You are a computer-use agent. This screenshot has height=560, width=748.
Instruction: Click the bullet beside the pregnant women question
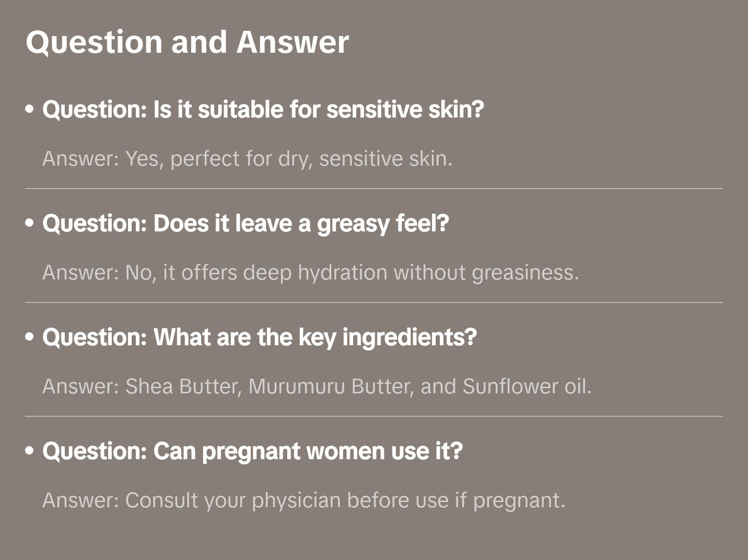click(x=30, y=451)
